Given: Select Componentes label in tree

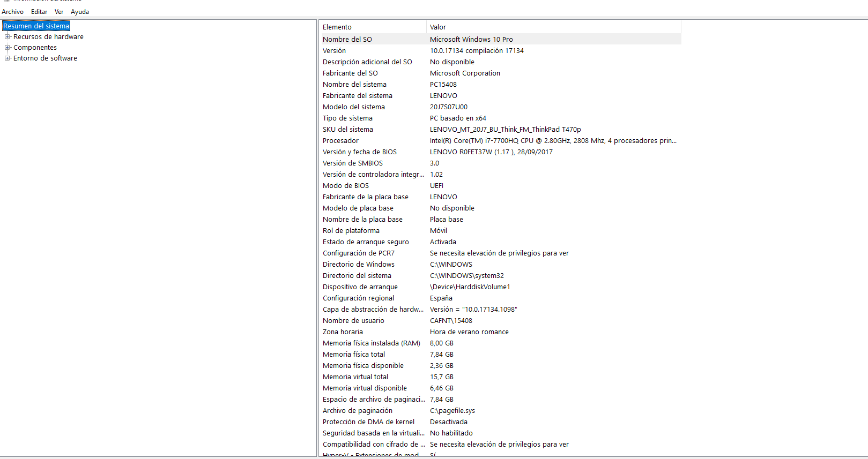Looking at the screenshot, I should coord(35,48).
